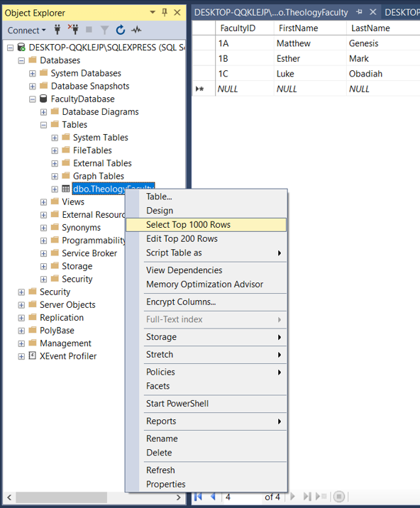This screenshot has width=420, height=508.
Task: Click the Refresh icon in Object Explorer toolbar
Action: [x=121, y=30]
